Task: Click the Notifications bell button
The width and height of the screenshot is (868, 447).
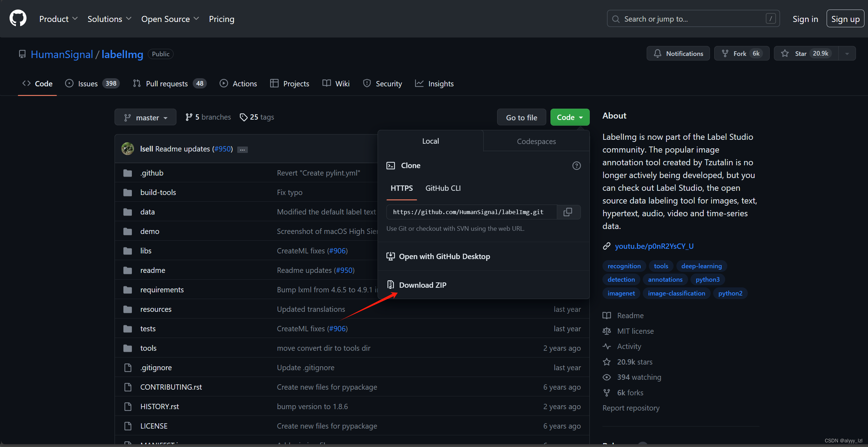Action: coord(678,53)
